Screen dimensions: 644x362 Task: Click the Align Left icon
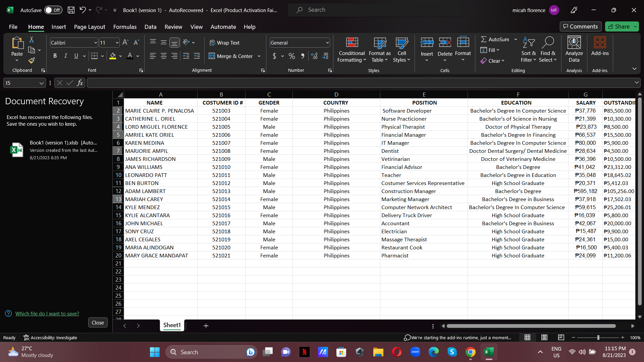pyautogui.click(x=153, y=56)
